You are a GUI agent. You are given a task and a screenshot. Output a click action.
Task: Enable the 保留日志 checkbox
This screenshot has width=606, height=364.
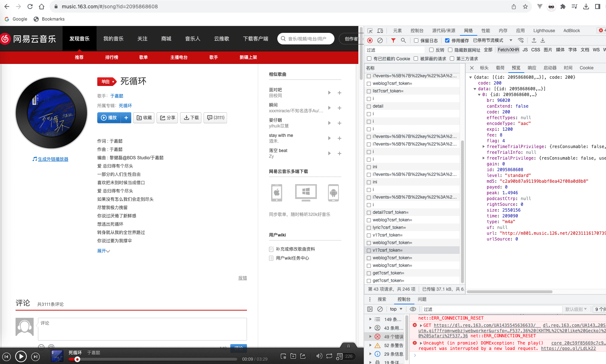coord(416,40)
